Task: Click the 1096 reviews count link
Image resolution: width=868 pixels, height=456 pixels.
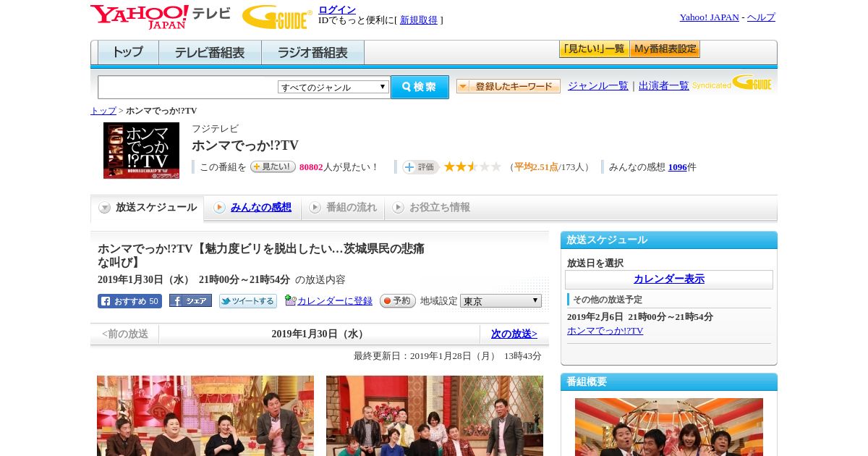Action: coord(678,166)
